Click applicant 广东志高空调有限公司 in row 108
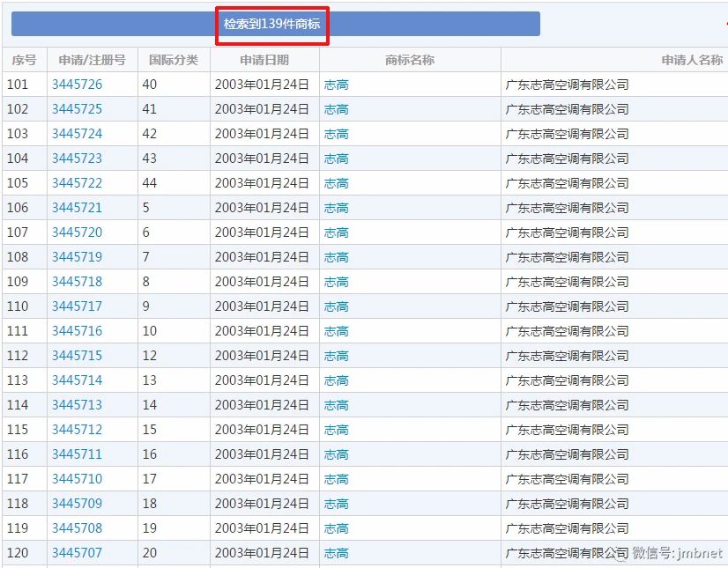The height and width of the screenshot is (568, 728). coord(567,256)
